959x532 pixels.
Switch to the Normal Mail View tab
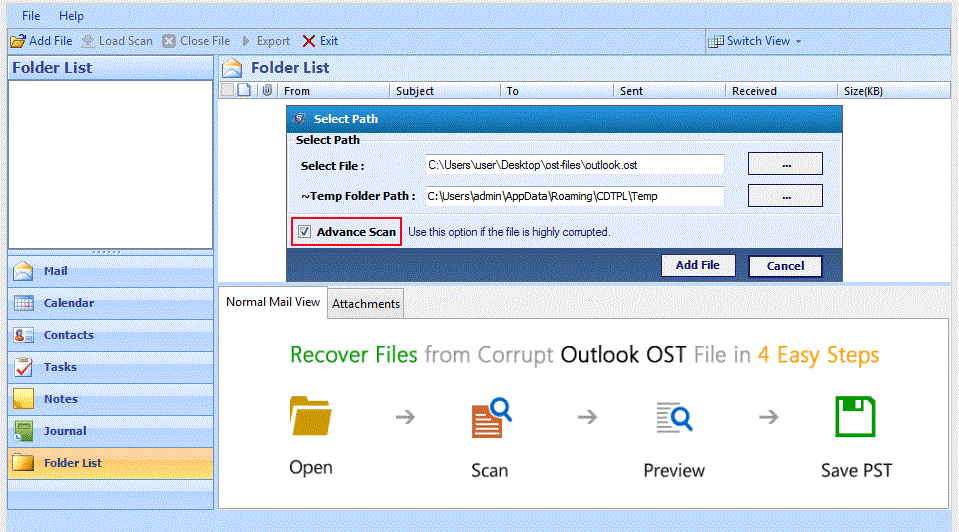pos(273,302)
